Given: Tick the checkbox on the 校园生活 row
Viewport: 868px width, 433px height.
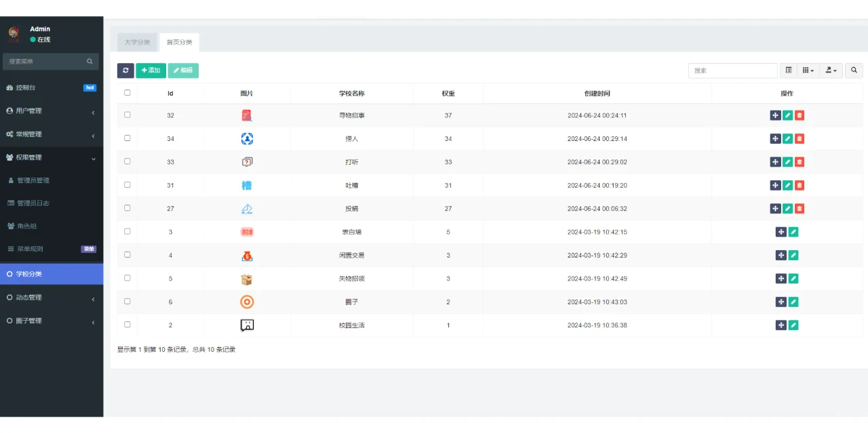Looking at the screenshot, I should pyautogui.click(x=127, y=325).
